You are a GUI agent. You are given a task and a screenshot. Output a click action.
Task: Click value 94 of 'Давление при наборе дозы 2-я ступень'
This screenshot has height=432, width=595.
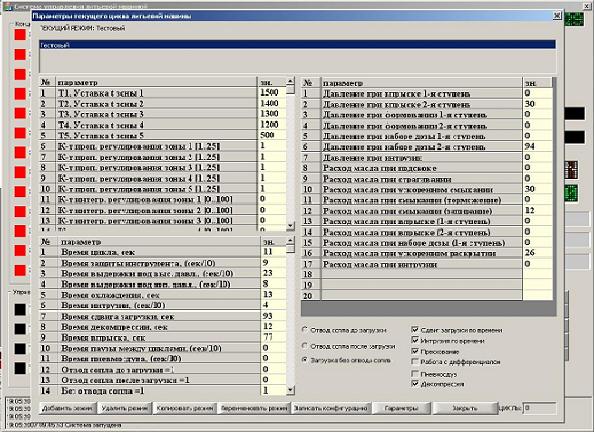538,147
